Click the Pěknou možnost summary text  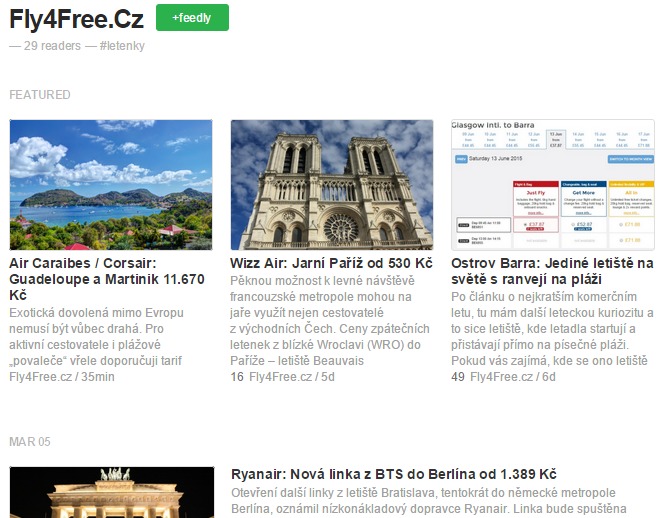pos(330,321)
